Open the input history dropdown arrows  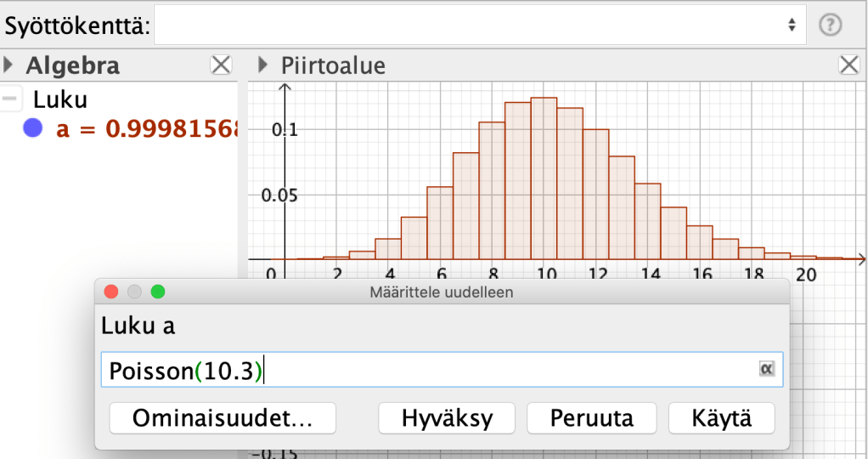click(x=792, y=25)
